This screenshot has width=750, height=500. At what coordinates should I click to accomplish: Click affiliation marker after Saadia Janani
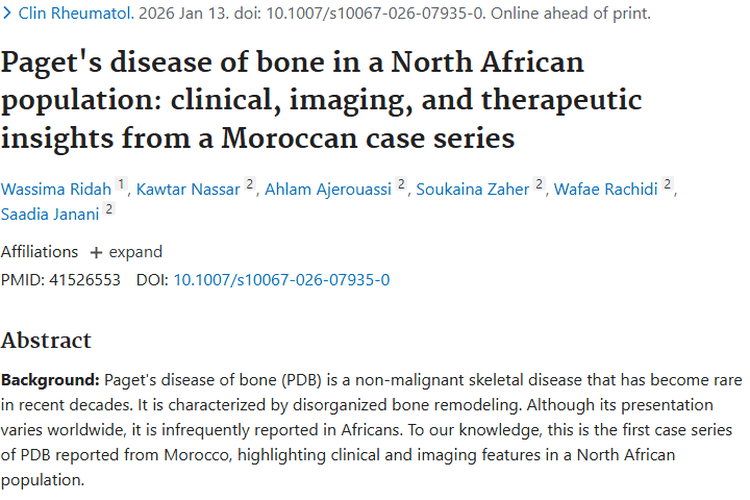tap(108, 210)
